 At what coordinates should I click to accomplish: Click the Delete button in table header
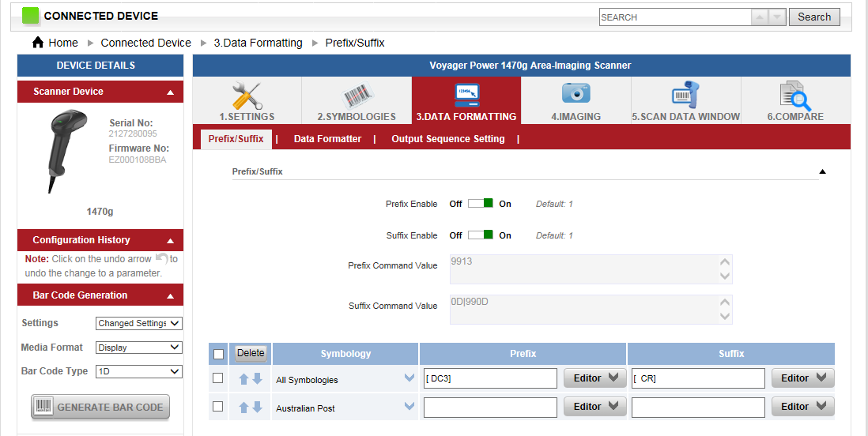(x=251, y=353)
